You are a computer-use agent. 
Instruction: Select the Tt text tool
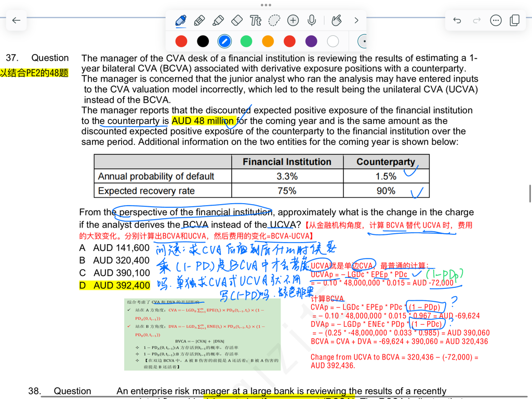(x=256, y=20)
